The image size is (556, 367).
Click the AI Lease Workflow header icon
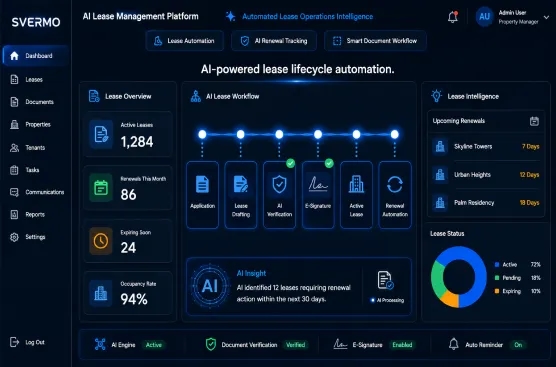[196, 96]
